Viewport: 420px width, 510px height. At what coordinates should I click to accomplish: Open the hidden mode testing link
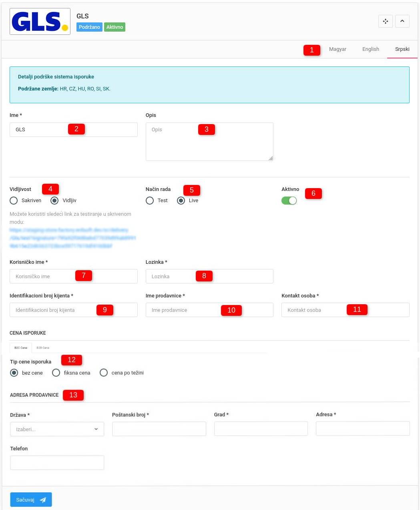(73, 238)
